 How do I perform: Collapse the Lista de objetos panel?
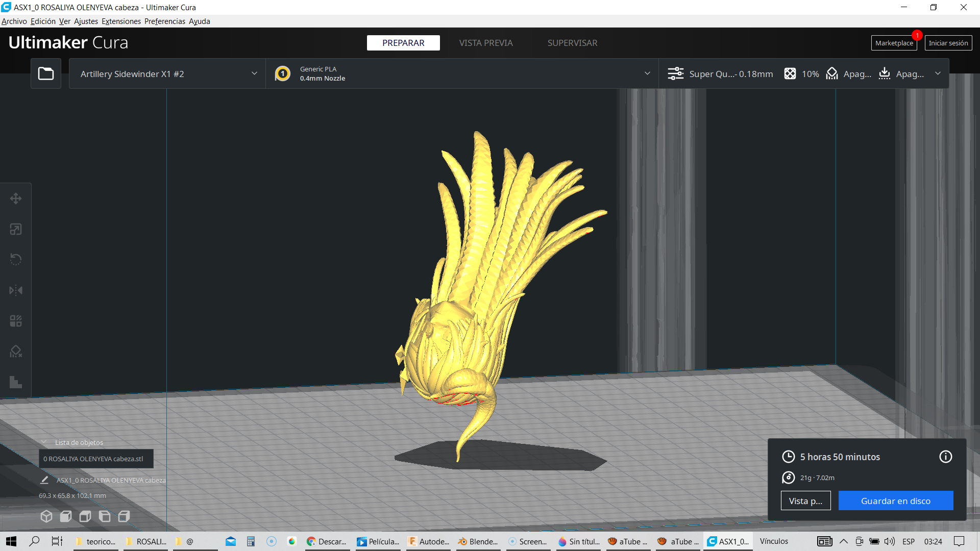click(44, 442)
